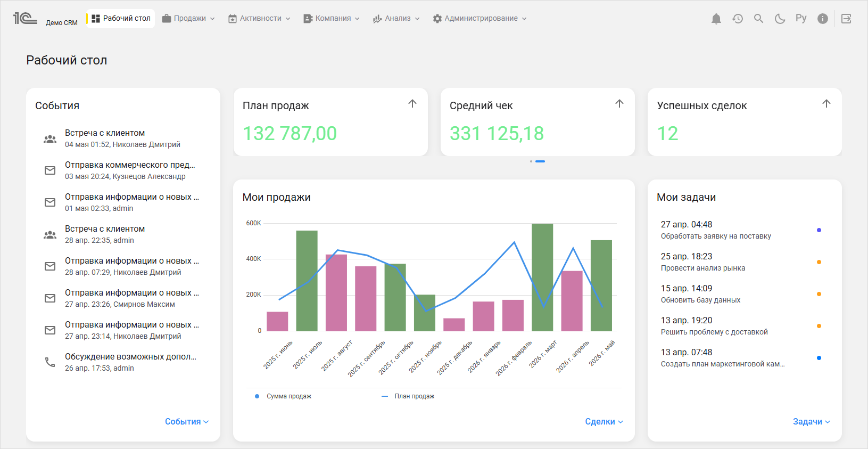Open the Сделки dropdown link
The height and width of the screenshot is (449, 868).
tap(604, 421)
